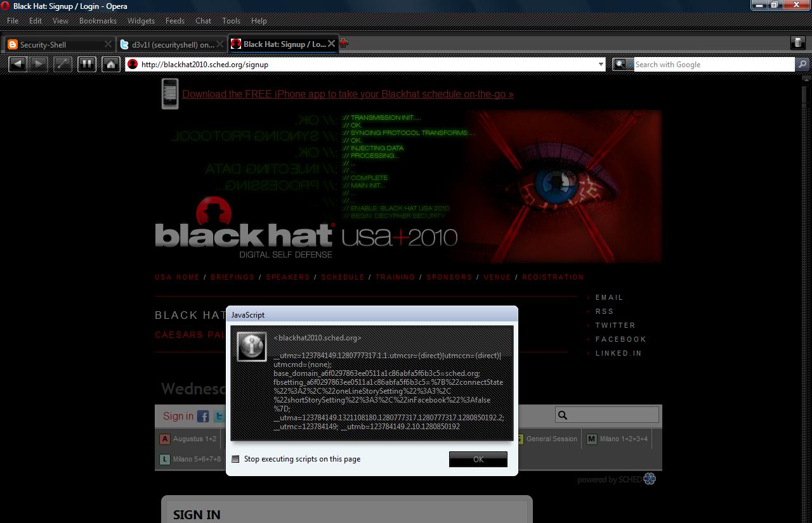Open a new tab with red plus icon
The width and height of the screenshot is (812, 523).
pyautogui.click(x=344, y=43)
